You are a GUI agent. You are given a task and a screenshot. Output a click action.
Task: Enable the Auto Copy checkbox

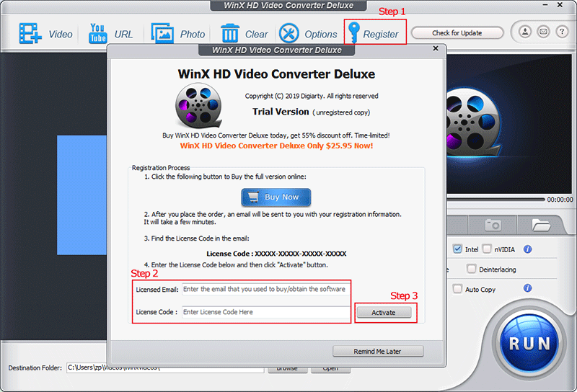pyautogui.click(x=457, y=289)
